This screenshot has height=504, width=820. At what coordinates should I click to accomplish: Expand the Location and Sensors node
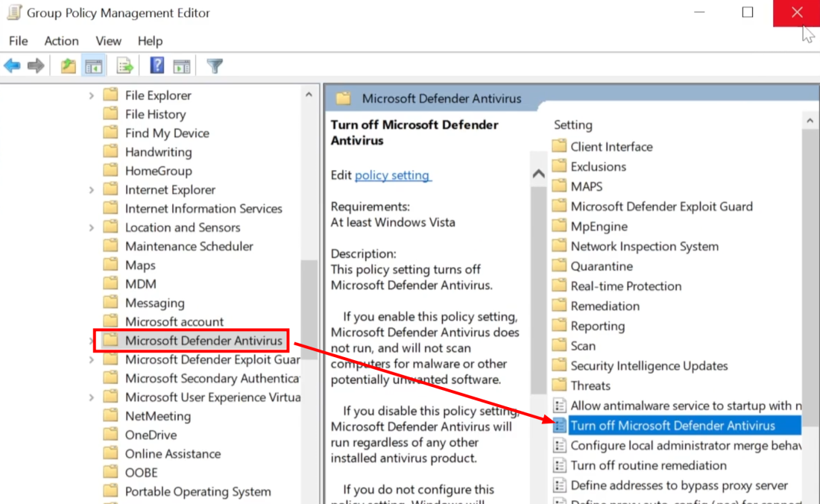[x=92, y=227]
